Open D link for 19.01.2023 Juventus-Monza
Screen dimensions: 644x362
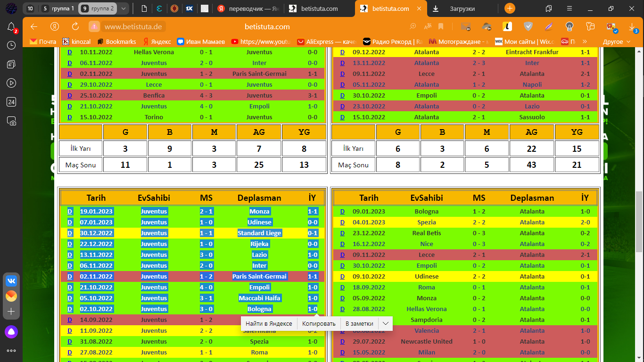70,211
